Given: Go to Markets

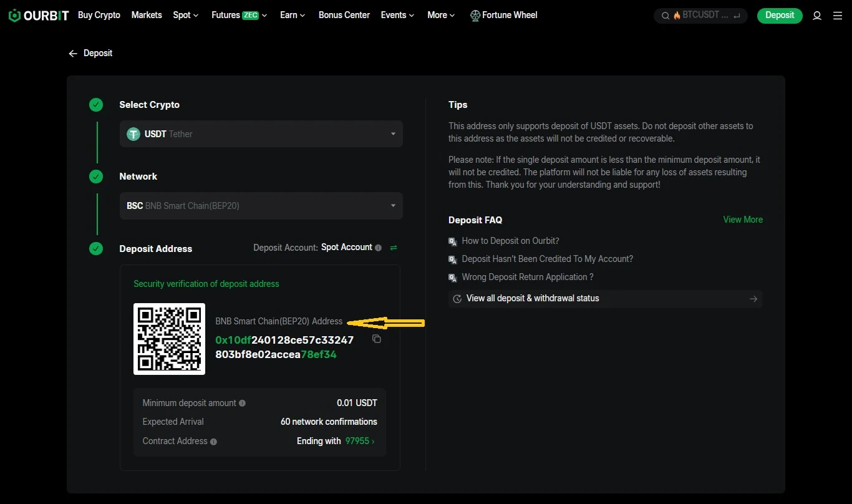Looking at the screenshot, I should pos(147,15).
